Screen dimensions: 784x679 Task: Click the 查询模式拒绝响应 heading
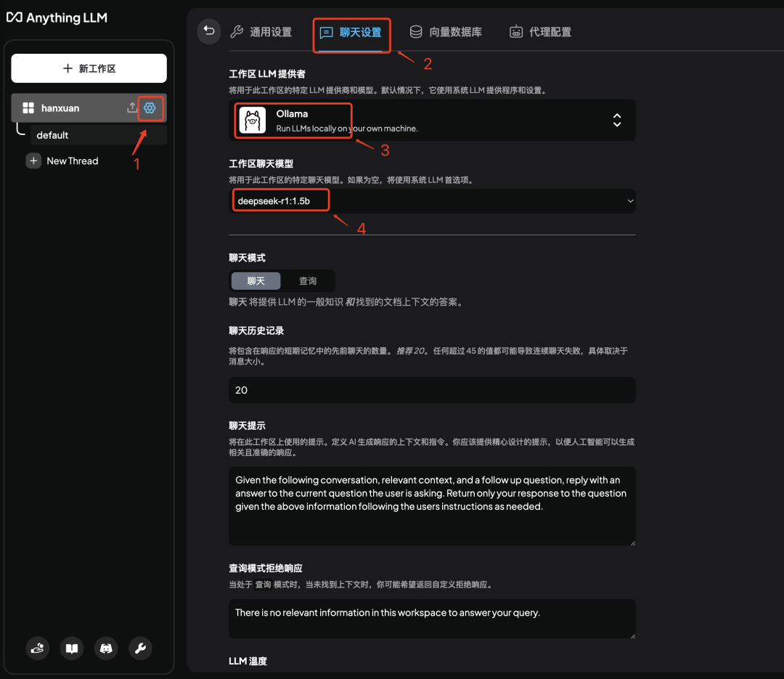pyautogui.click(x=266, y=569)
